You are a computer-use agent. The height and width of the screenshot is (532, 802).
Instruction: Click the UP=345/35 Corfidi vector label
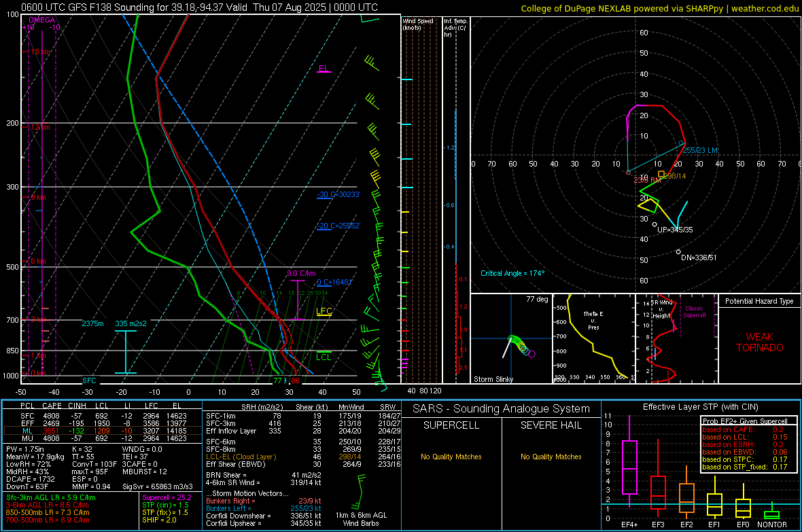(675, 230)
